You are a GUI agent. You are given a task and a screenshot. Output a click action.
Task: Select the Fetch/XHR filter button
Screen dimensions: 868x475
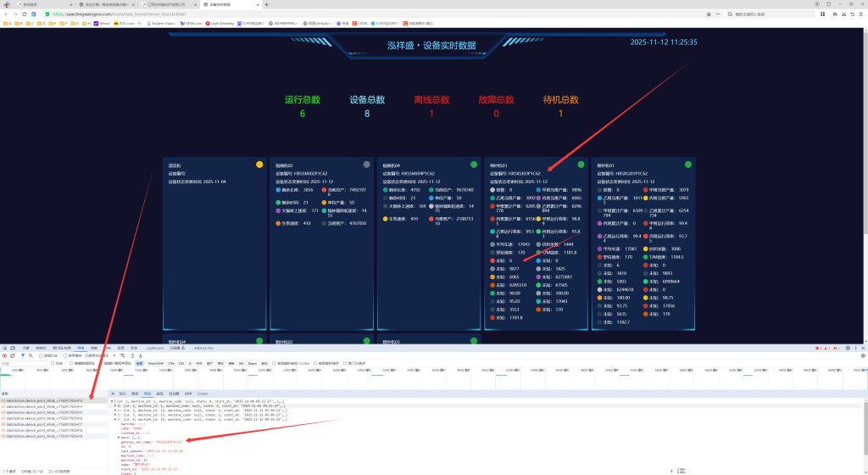(x=155, y=363)
